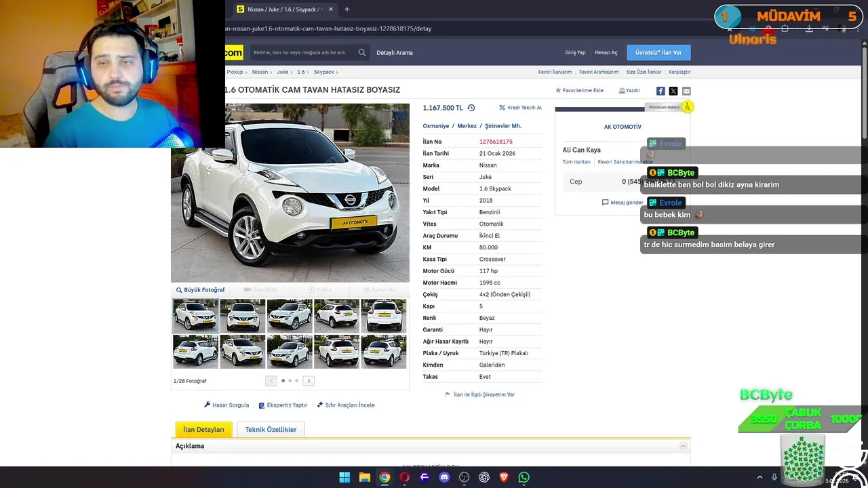Click main white Nissan Juke photo
The width and height of the screenshot is (868, 488).
[290, 192]
